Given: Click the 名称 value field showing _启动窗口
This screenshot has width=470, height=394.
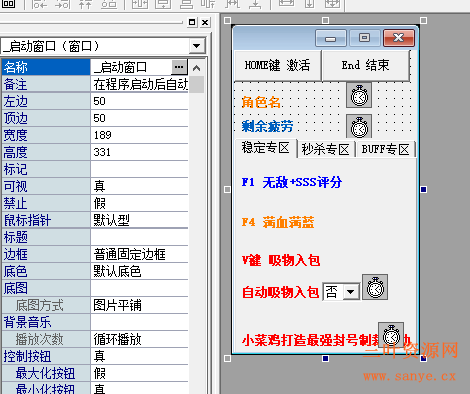Looking at the screenshot, I should 131,67.
